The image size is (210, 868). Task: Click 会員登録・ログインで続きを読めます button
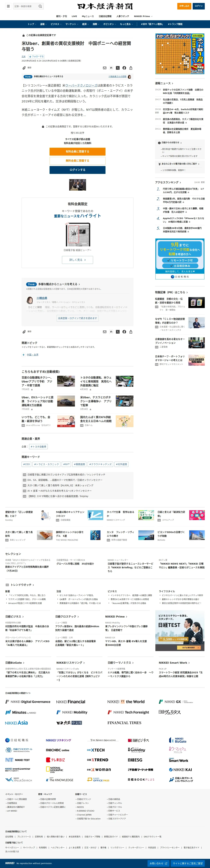pyautogui.click(x=78, y=318)
